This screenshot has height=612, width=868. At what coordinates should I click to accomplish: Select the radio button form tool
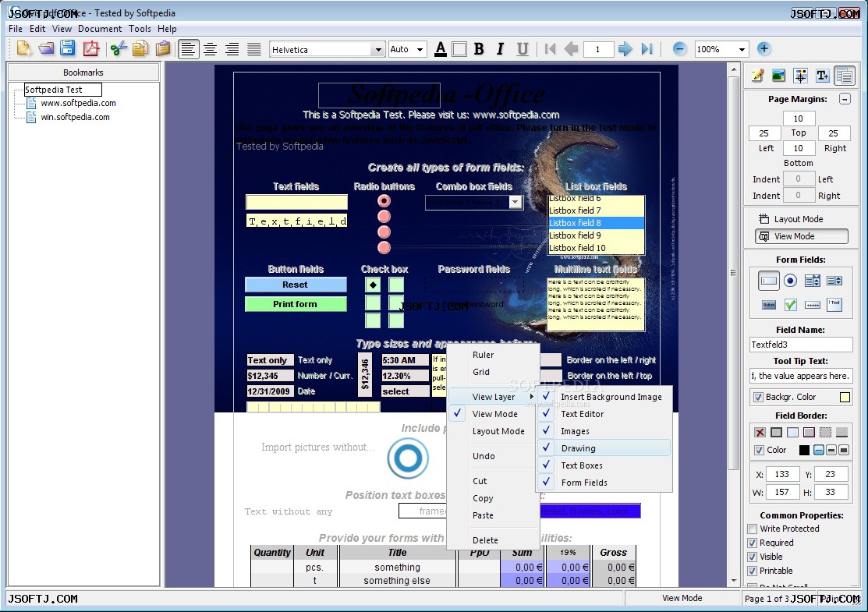pos(791,281)
